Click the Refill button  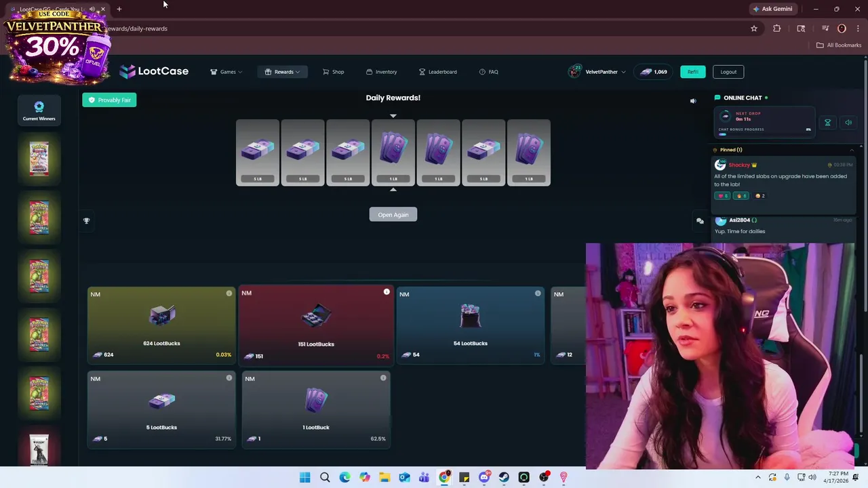tap(692, 72)
